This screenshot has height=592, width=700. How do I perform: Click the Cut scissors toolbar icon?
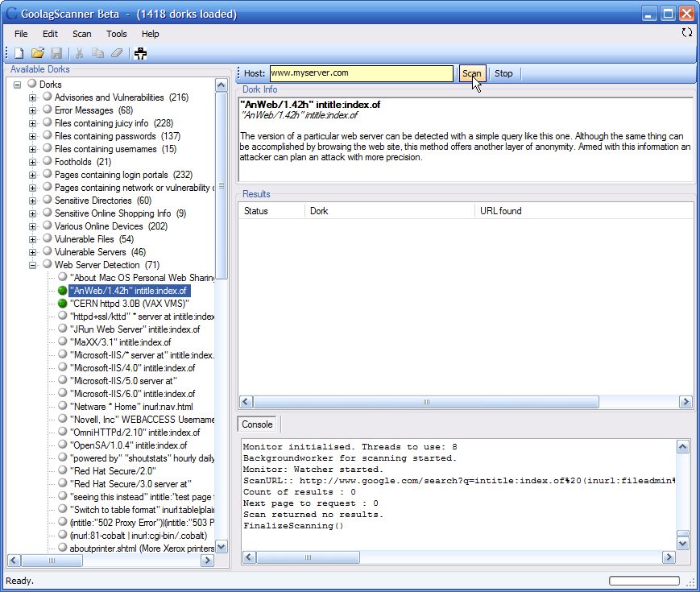click(80, 54)
